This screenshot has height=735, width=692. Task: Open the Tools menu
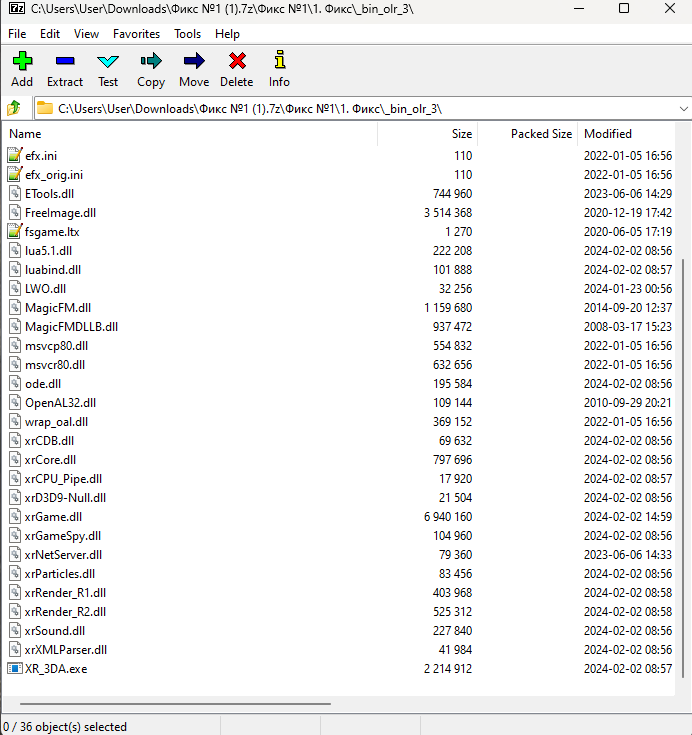(x=187, y=34)
